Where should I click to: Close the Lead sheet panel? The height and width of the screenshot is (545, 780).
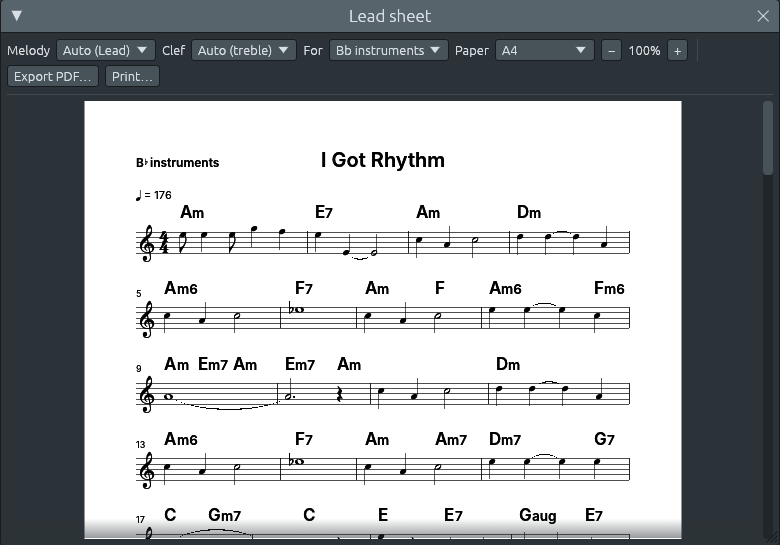(x=763, y=16)
